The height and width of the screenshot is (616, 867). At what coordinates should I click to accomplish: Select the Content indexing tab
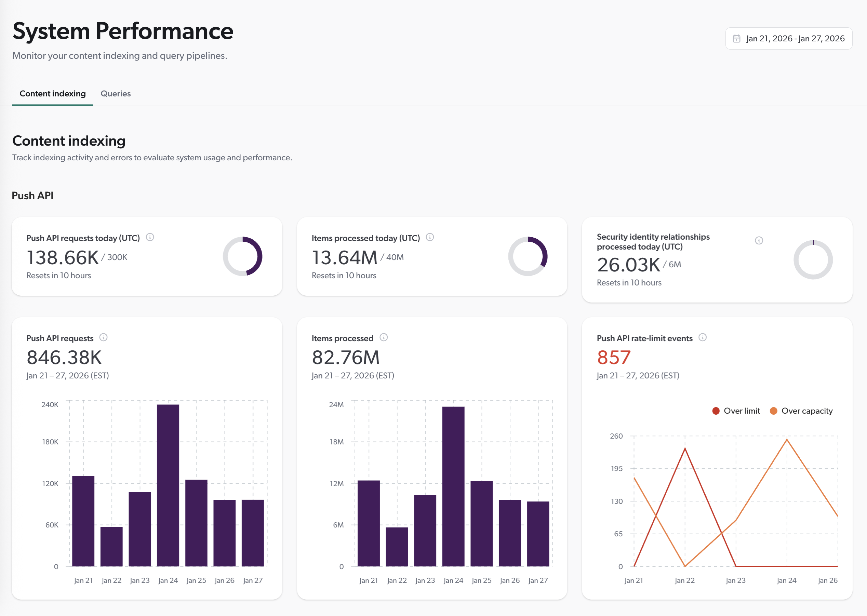(52, 93)
